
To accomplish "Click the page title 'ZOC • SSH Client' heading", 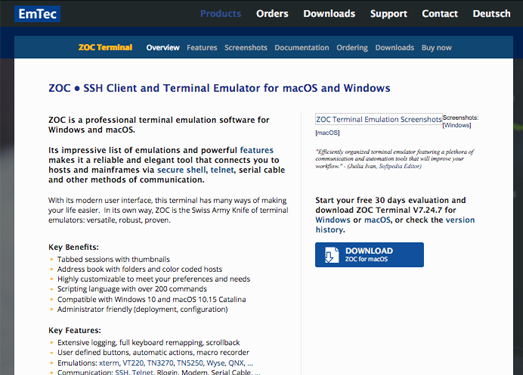I will pyautogui.click(x=219, y=88).
